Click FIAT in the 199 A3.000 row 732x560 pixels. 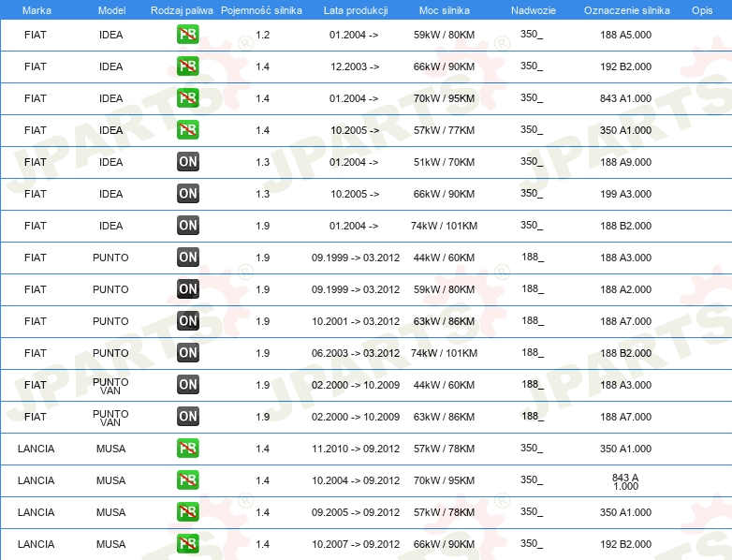(35, 194)
